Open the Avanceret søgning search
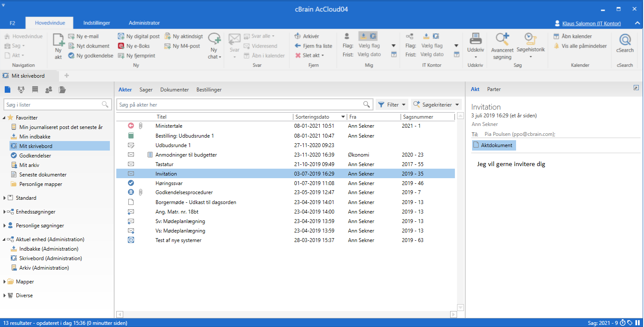 coord(502,46)
